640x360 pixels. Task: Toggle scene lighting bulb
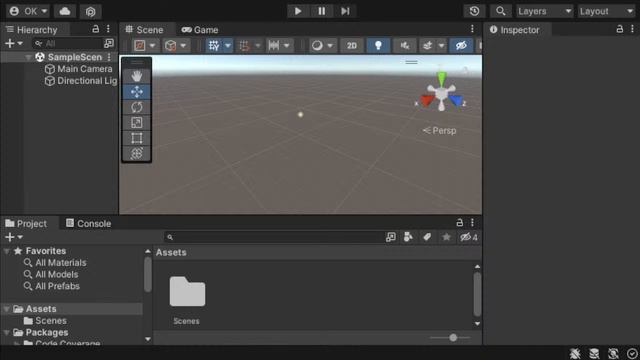point(378,46)
